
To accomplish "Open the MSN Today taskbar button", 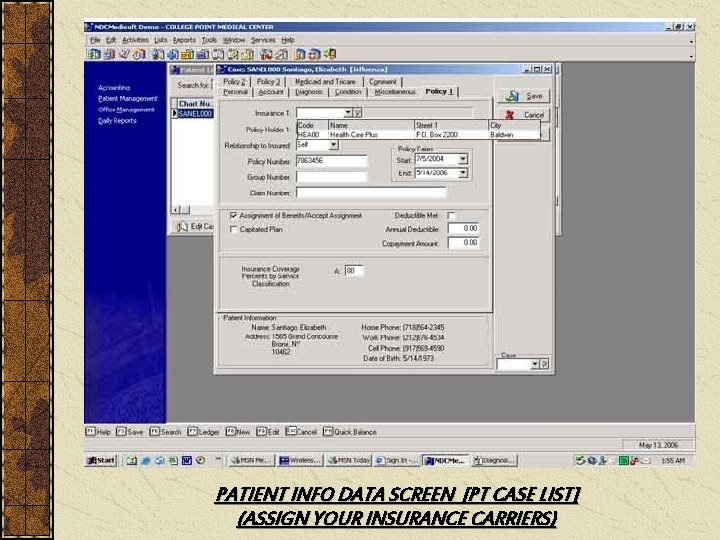I will 349,460.
